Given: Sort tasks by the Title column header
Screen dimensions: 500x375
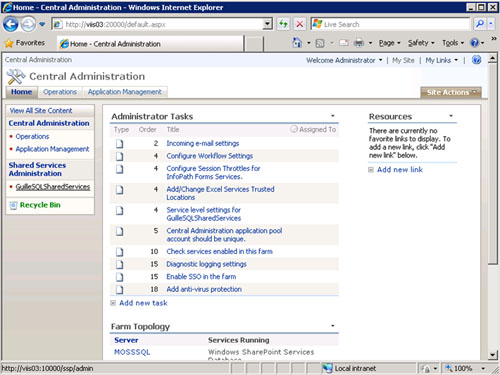Looking at the screenshot, I should (x=173, y=130).
